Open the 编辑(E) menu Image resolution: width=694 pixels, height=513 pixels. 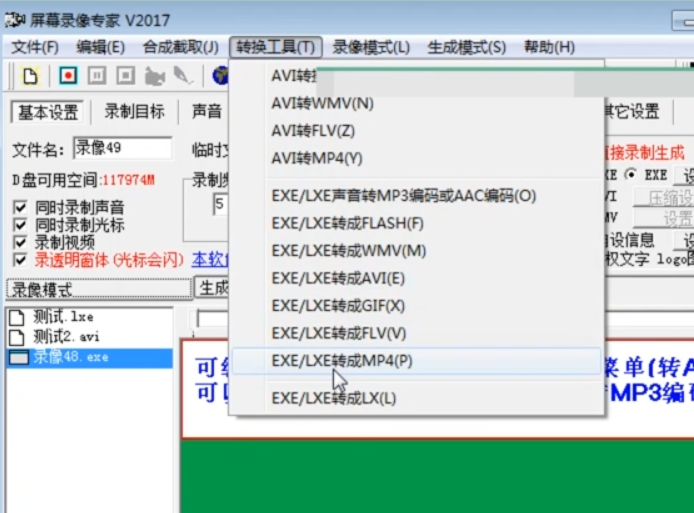pyautogui.click(x=100, y=47)
